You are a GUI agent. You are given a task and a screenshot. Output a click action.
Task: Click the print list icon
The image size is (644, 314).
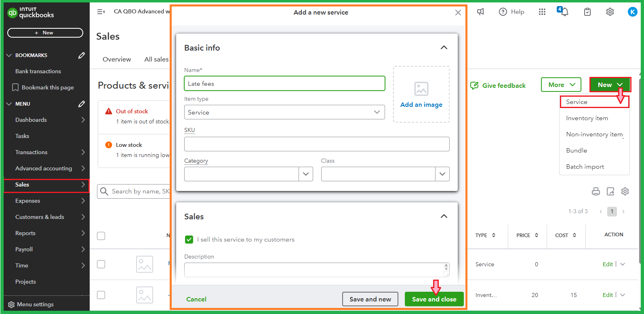596,191
